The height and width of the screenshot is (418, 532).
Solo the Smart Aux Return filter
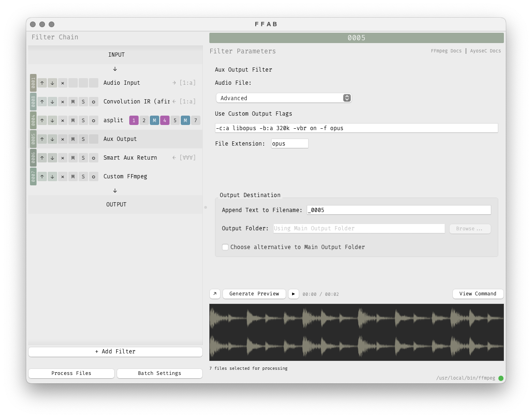pos(83,158)
